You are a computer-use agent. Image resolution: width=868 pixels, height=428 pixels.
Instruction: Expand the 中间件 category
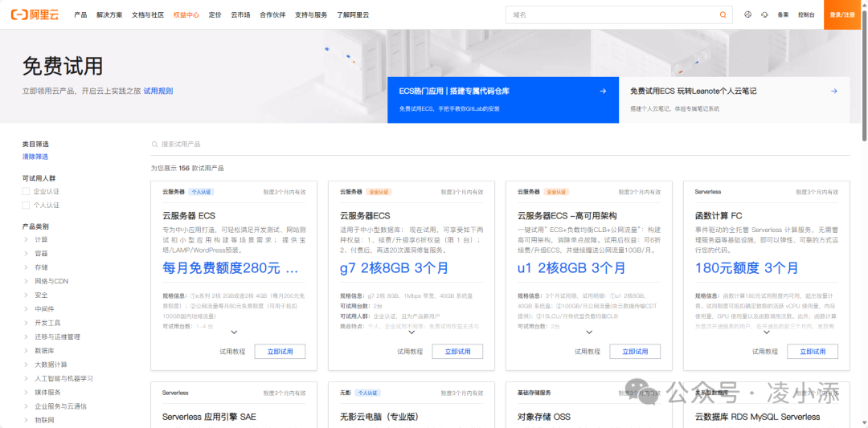tap(26, 308)
